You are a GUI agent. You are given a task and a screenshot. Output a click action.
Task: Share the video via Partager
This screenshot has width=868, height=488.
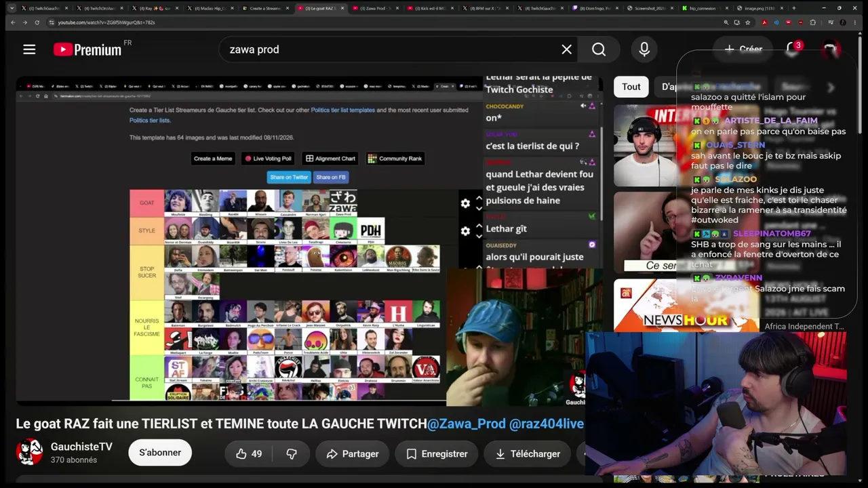point(353,453)
